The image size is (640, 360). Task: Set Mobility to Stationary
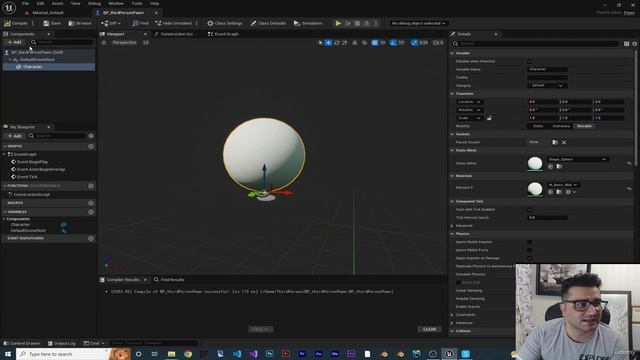click(561, 126)
